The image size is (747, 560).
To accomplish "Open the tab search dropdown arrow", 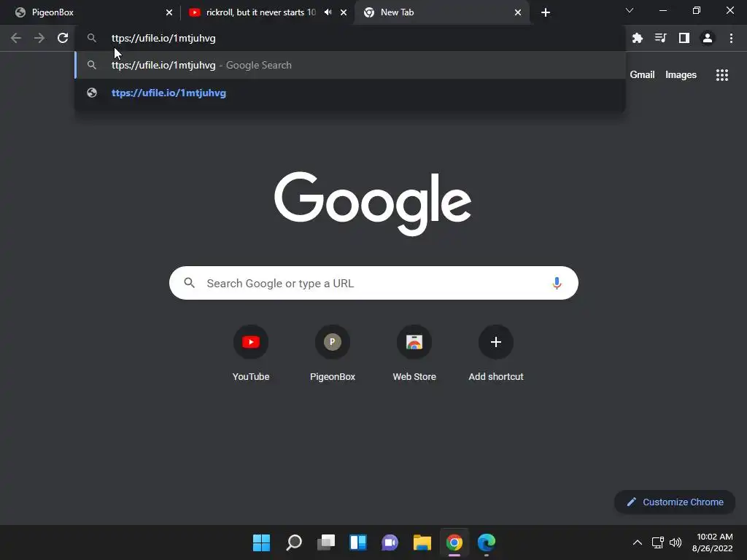I will pyautogui.click(x=630, y=10).
